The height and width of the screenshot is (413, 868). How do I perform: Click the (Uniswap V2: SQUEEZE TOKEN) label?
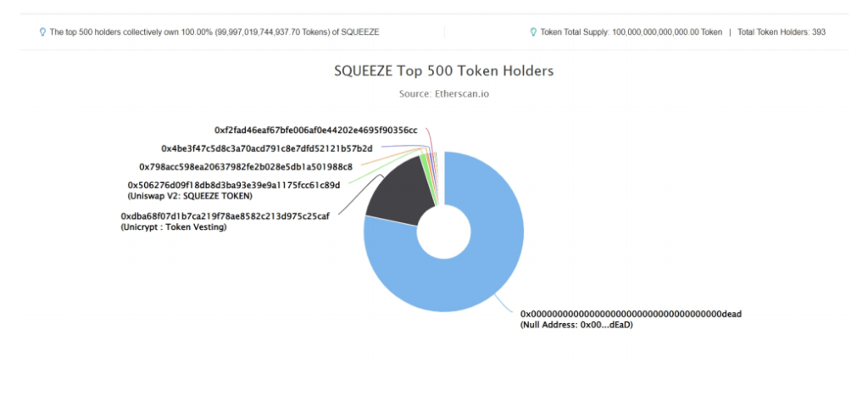pos(190,196)
